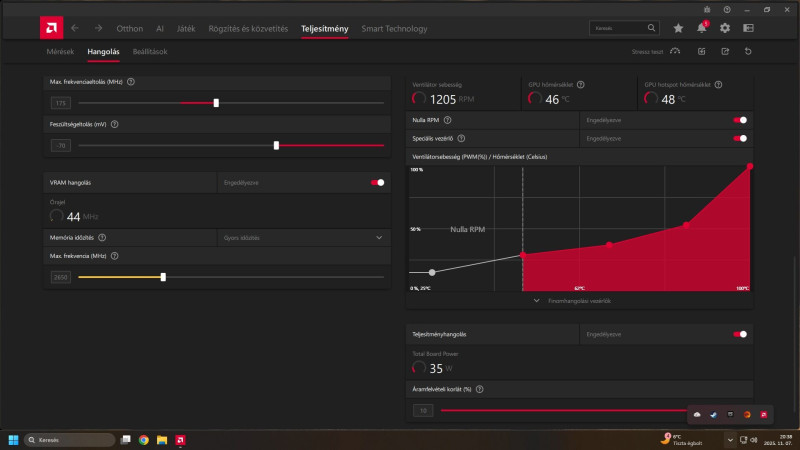The height and width of the screenshot is (450, 800).
Task: Toggle the Nulla RPM switch
Action: coord(740,120)
